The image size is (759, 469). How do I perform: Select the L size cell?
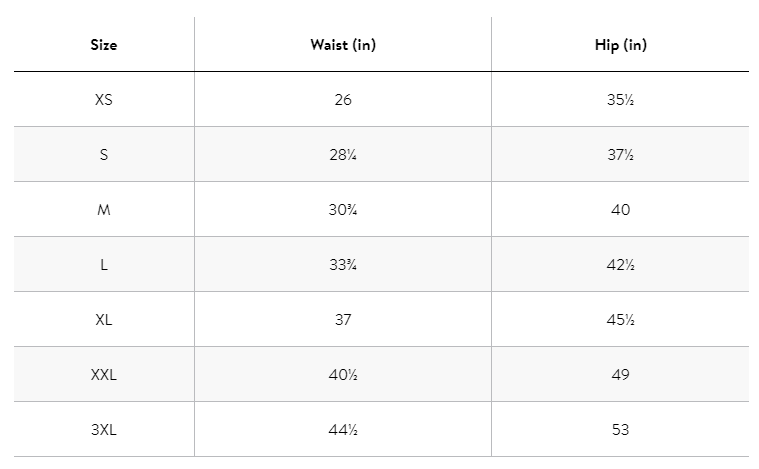103,265
